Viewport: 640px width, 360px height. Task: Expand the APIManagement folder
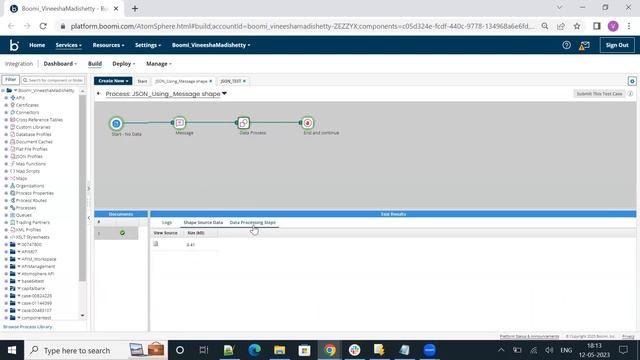(x=6, y=266)
